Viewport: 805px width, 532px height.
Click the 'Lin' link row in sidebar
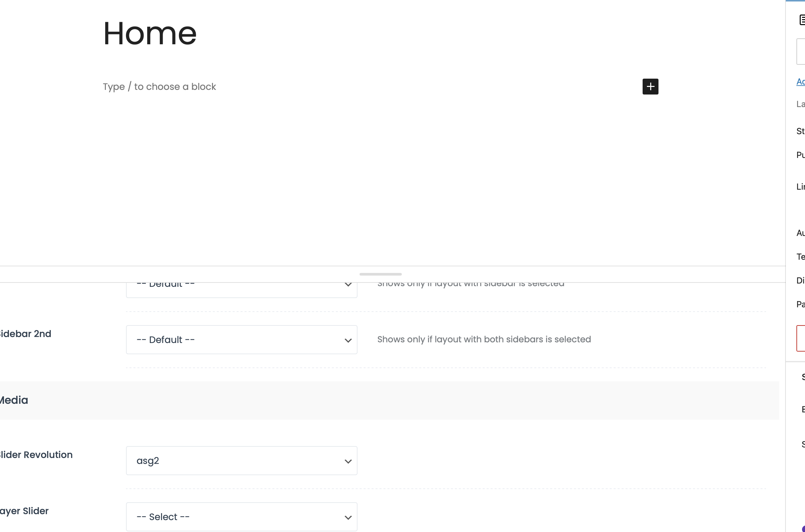click(800, 186)
